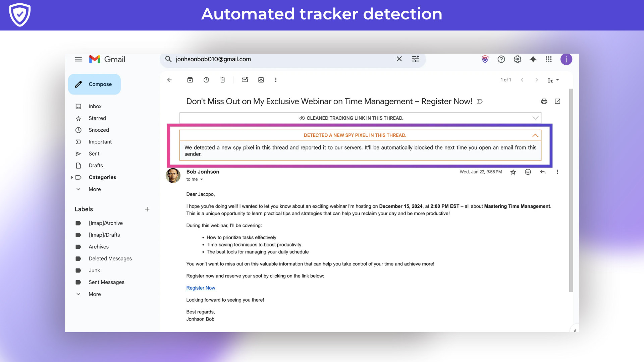
Task: Expand the cleaned tracking link banner
Action: coord(535,118)
